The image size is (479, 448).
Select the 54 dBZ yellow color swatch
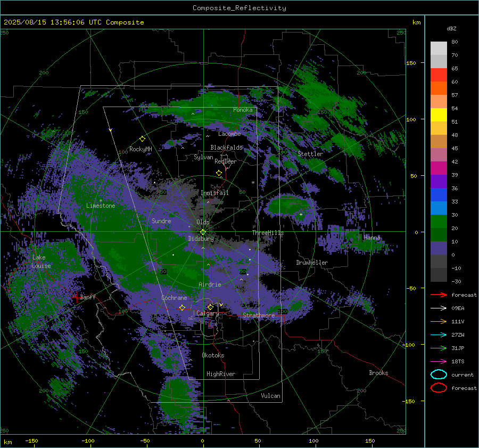(439, 115)
